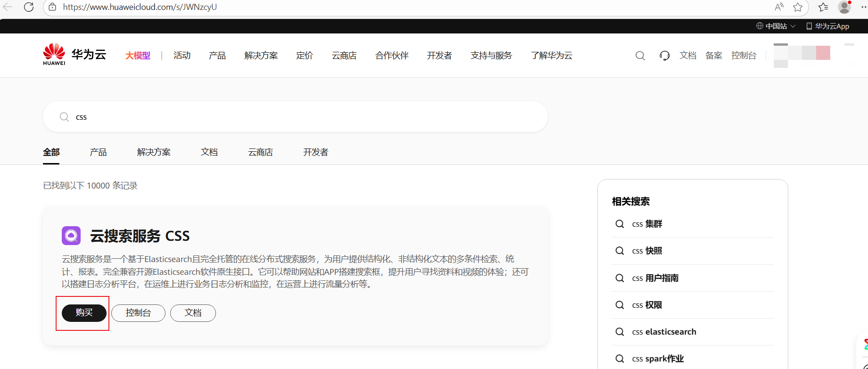This screenshot has width=868, height=369.
Task: Search related term css 用户指南
Action: (655, 278)
